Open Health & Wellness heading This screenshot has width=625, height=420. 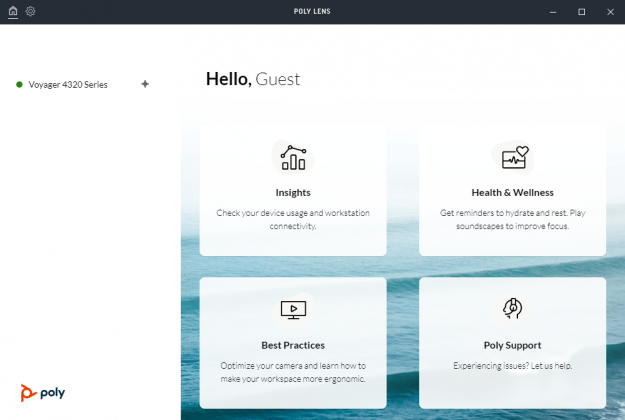[512, 192]
